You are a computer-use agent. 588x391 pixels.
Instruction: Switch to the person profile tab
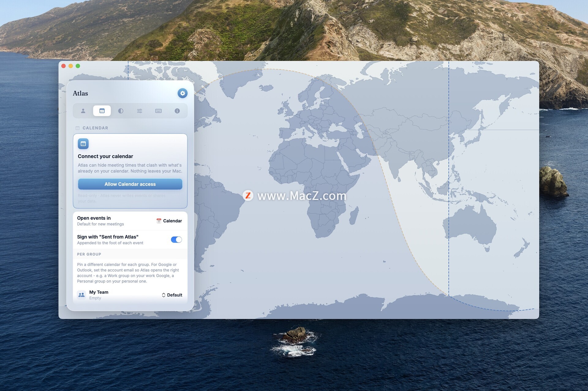(x=83, y=111)
